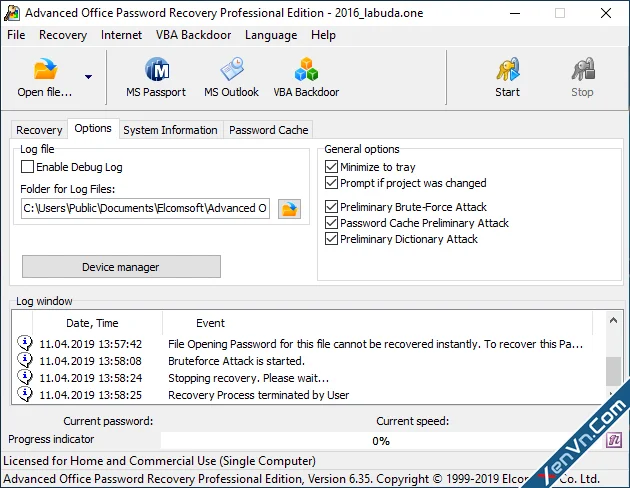Select 'Bruteforce Attack is started.' log text

(236, 361)
